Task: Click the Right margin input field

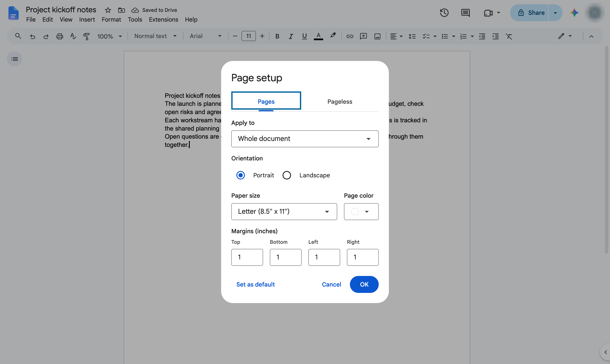Action: point(363,257)
